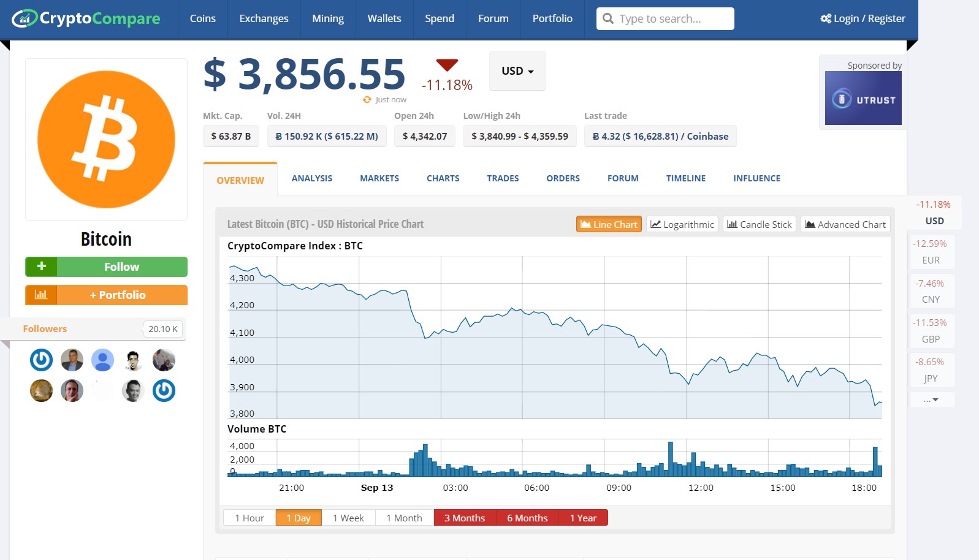Click the BTC price line chart area
The height and width of the screenshot is (560, 979).
click(555, 337)
